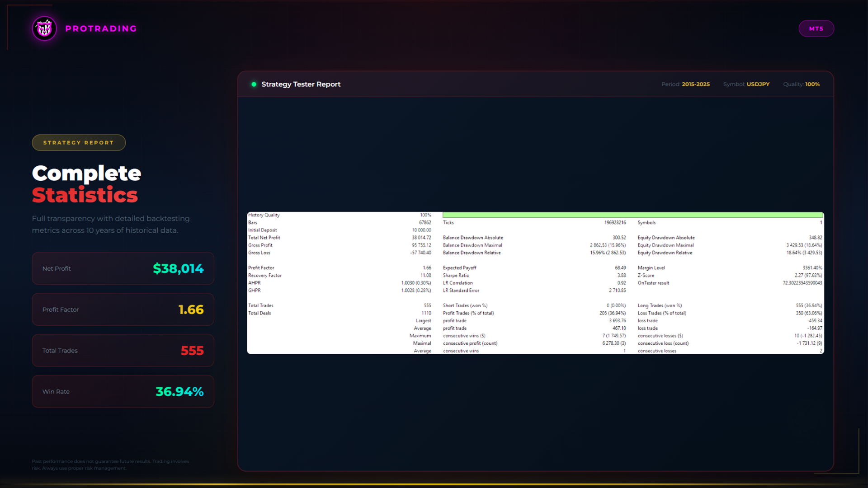868x488 pixels.
Task: Select the Profit Factor stat card
Action: [123, 310]
